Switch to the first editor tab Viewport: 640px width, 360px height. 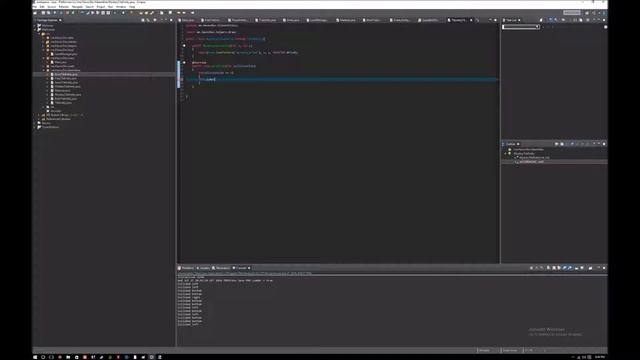[187, 20]
